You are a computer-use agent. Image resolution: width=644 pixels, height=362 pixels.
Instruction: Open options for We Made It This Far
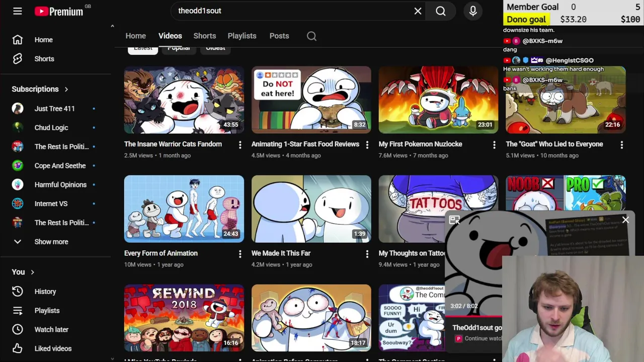(x=367, y=254)
